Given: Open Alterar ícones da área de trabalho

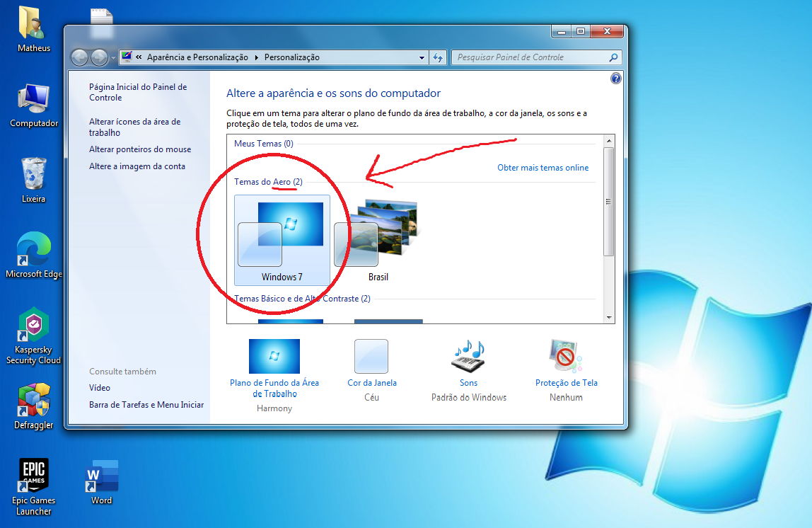Looking at the screenshot, I should [x=134, y=127].
